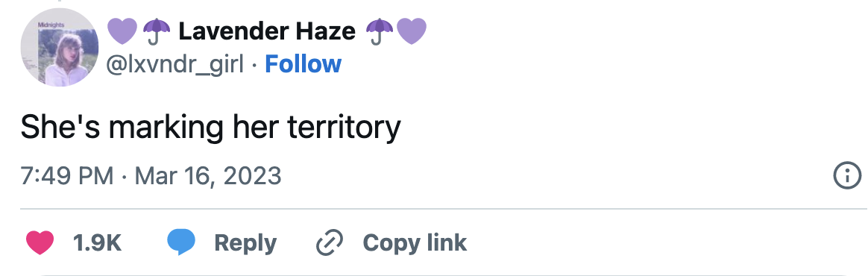Click the 1.9K likes count
Viewport: 868px width, 276px height.
click(97, 242)
